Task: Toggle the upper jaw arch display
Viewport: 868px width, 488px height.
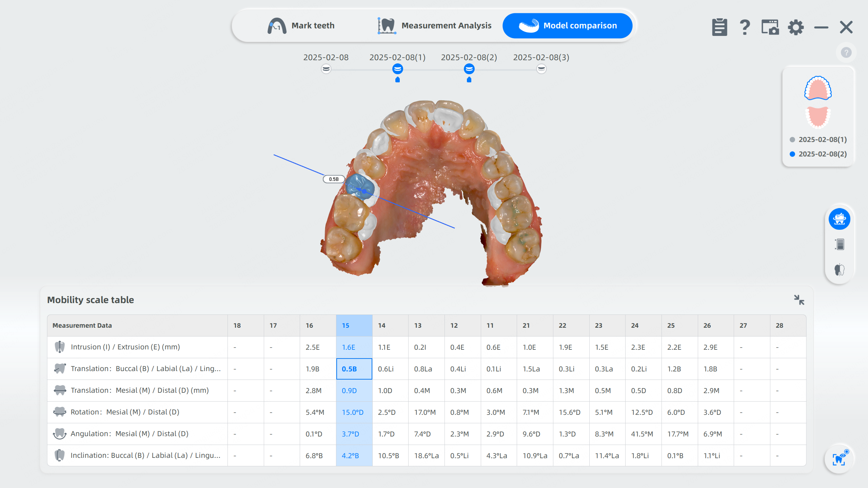Action: pyautogui.click(x=818, y=88)
